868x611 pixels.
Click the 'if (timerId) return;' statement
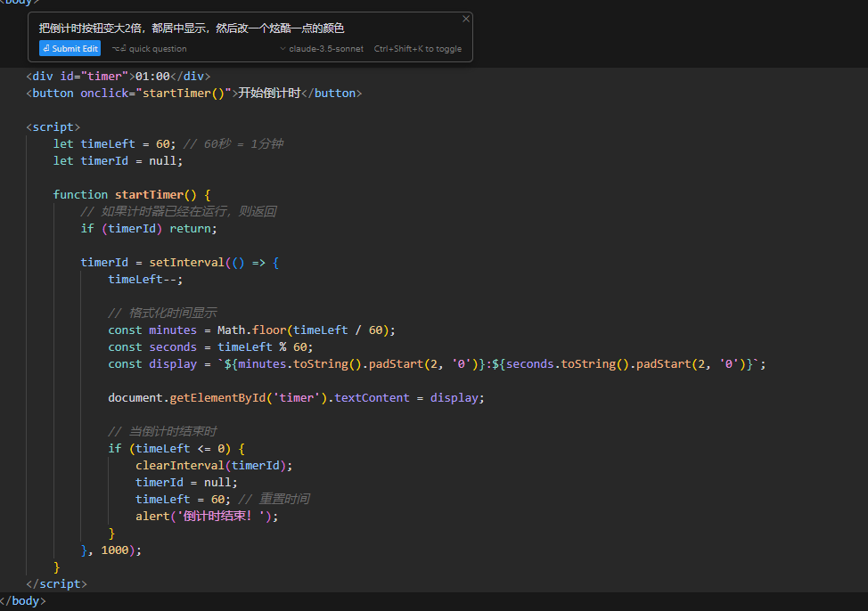[x=149, y=229]
